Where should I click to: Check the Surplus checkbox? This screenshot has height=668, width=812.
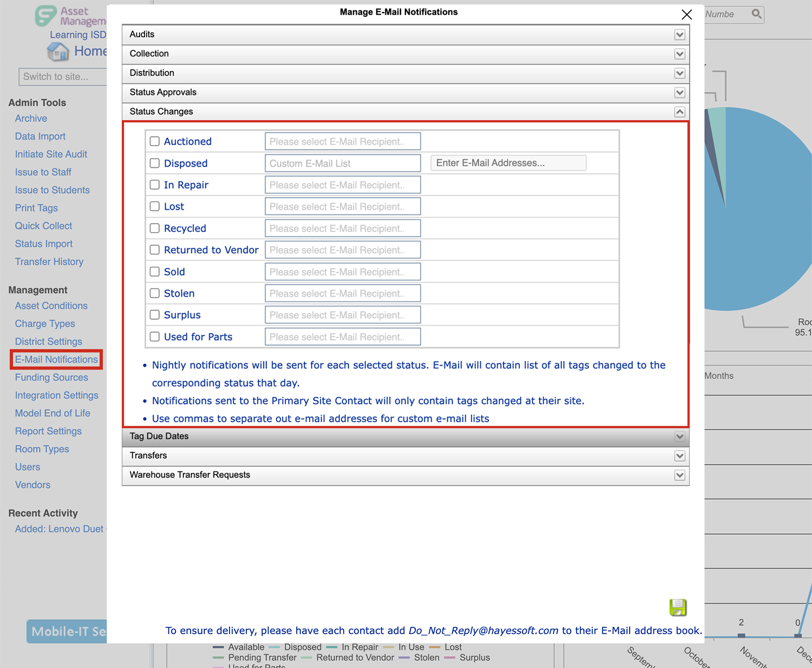pos(155,315)
